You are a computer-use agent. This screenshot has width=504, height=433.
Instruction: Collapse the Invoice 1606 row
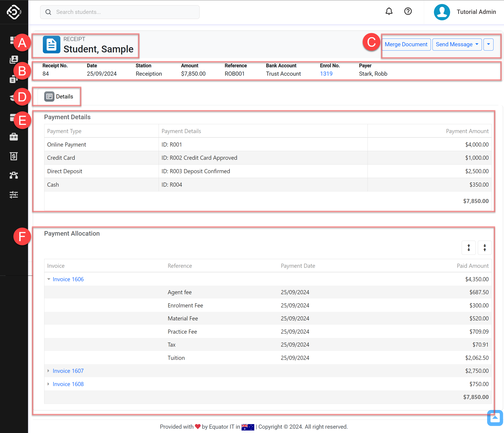(x=49, y=279)
